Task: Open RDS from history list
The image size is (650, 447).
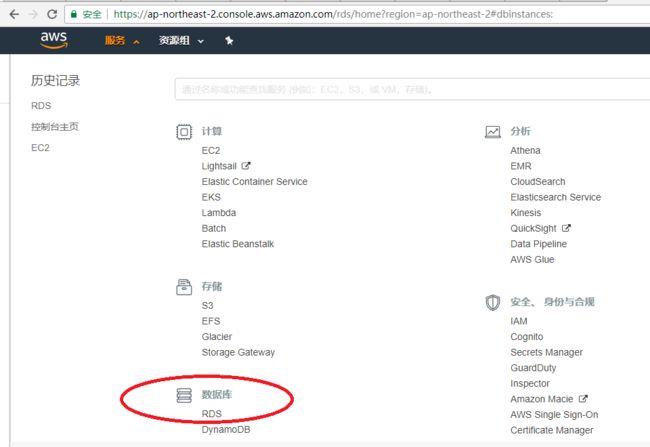Action: tap(41, 106)
